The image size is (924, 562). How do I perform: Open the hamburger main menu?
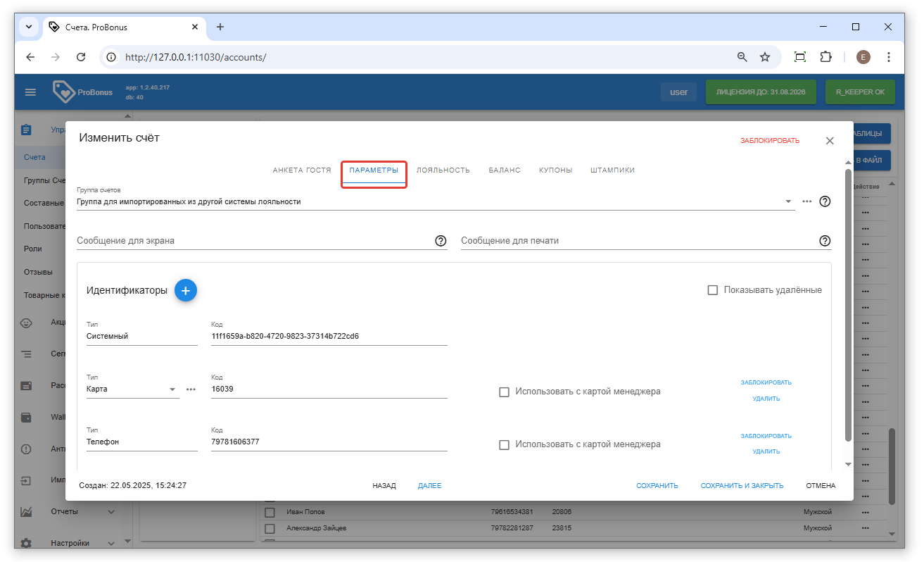tap(30, 92)
